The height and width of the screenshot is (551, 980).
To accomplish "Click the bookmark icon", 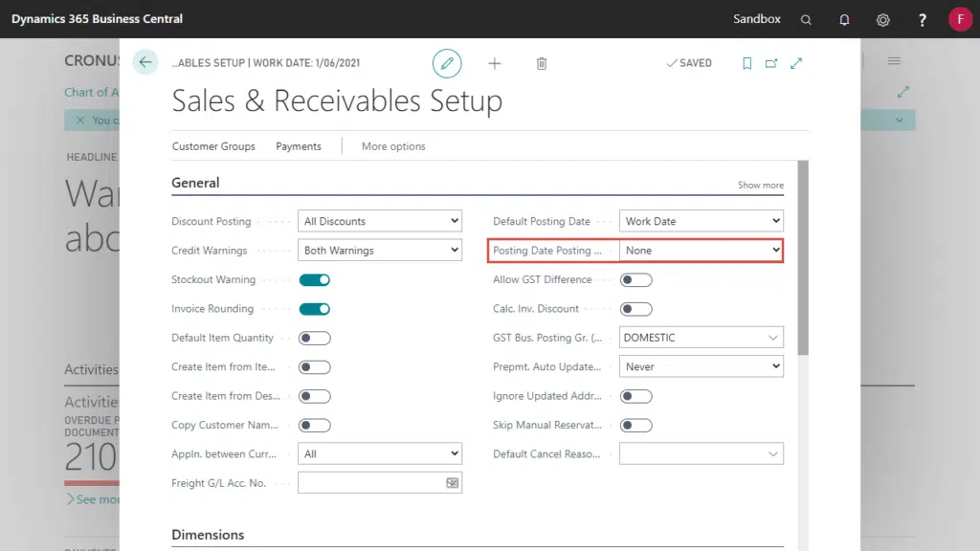I will (x=746, y=63).
